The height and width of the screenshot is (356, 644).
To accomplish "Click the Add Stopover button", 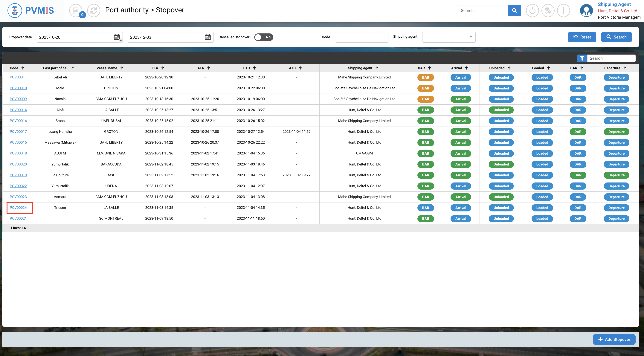I will pyautogui.click(x=614, y=339).
